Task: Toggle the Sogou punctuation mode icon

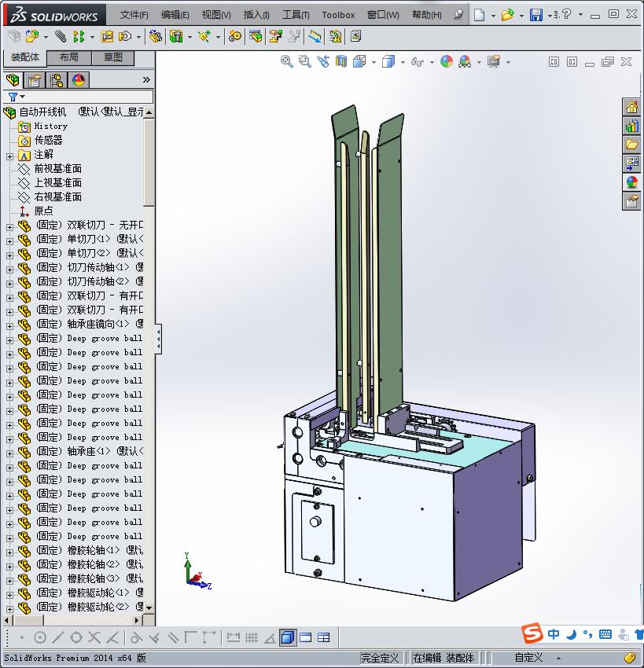Action: pos(587,635)
